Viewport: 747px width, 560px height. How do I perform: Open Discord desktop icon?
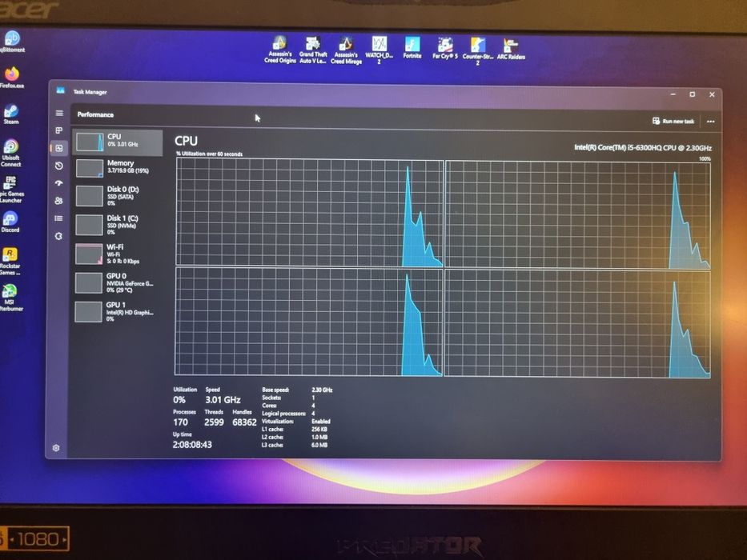pos(10,222)
